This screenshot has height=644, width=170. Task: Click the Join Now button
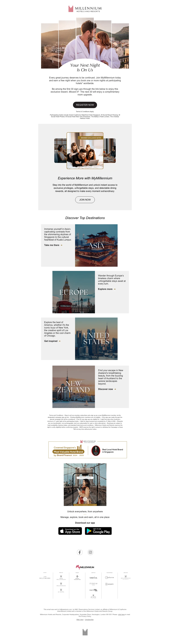coord(85,200)
